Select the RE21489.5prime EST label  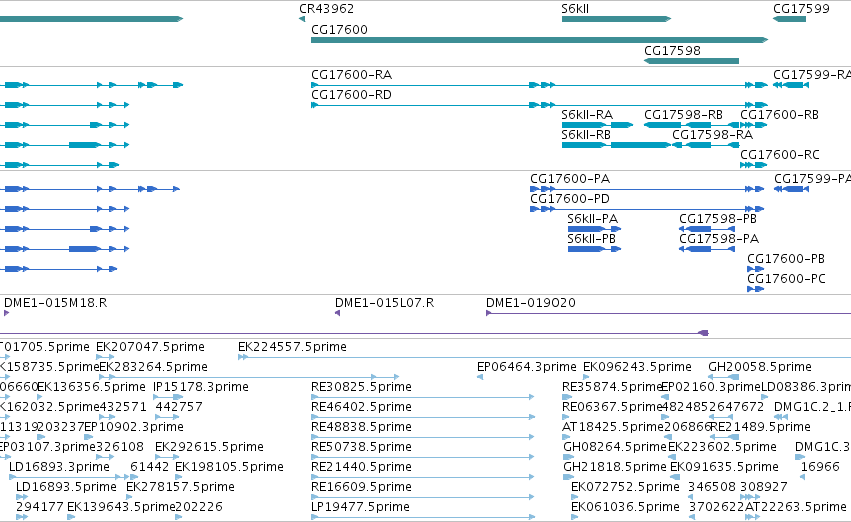760,427
